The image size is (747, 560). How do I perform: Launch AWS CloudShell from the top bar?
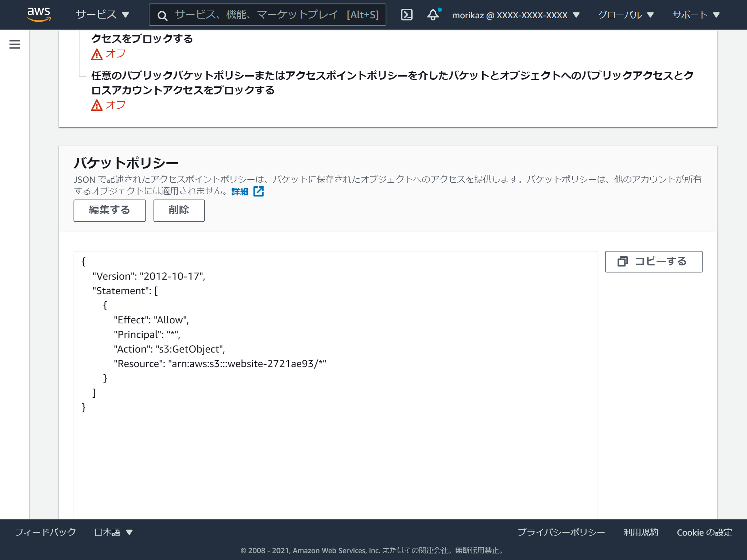407,15
